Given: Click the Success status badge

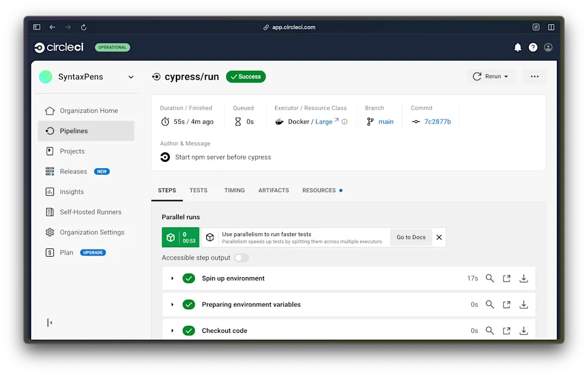Looking at the screenshot, I should click(x=246, y=76).
